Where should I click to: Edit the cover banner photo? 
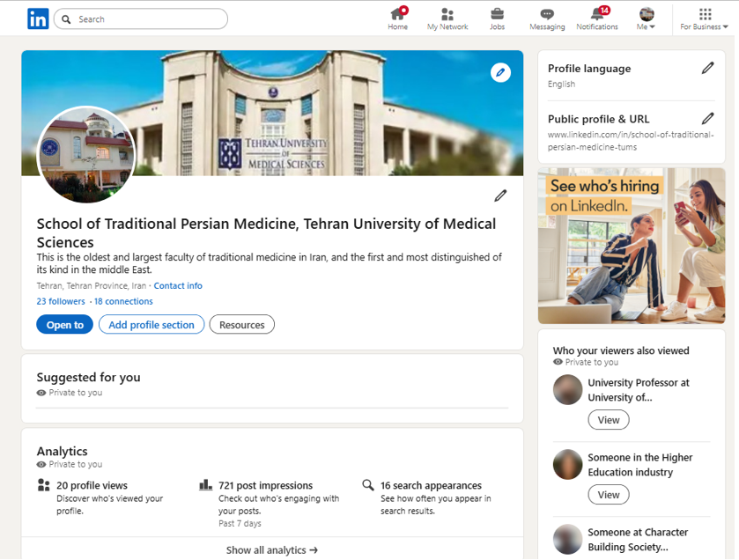500,72
